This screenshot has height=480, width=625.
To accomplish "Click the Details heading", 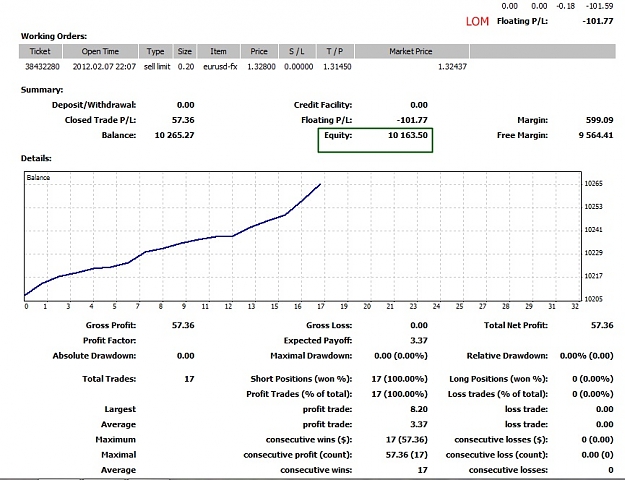I will [x=36, y=158].
